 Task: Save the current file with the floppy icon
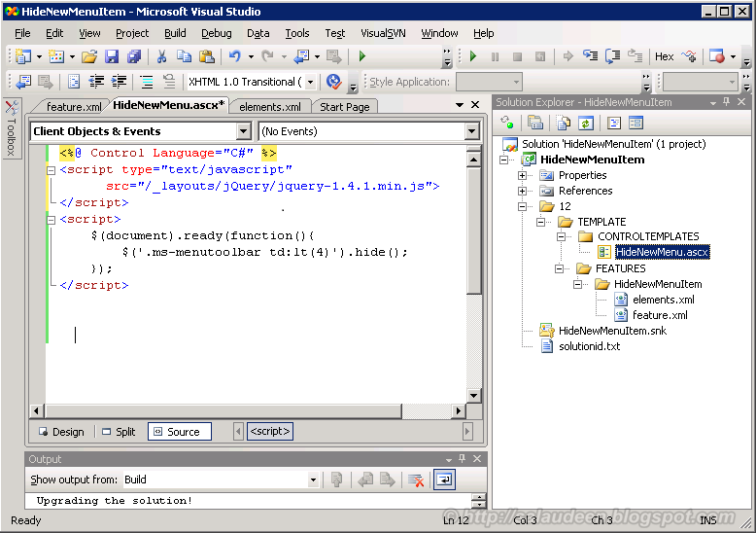112,56
